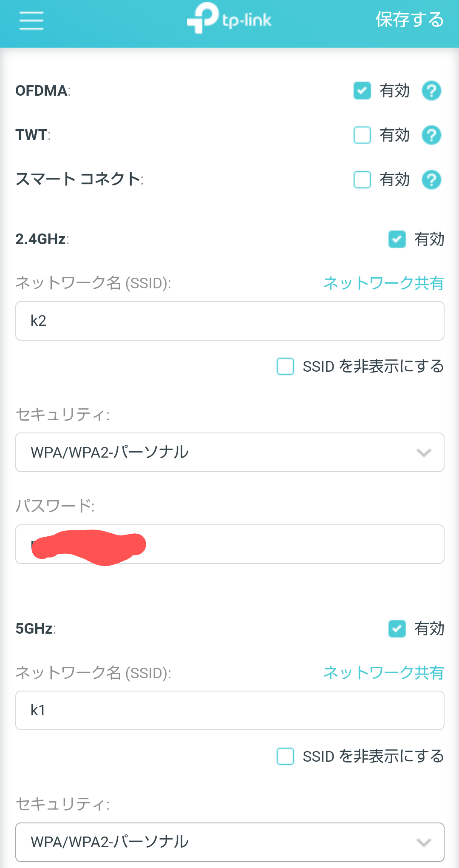This screenshot has width=459, height=868.
Task: Check SSID を非表示にする for 5GHz
Action: click(x=285, y=757)
